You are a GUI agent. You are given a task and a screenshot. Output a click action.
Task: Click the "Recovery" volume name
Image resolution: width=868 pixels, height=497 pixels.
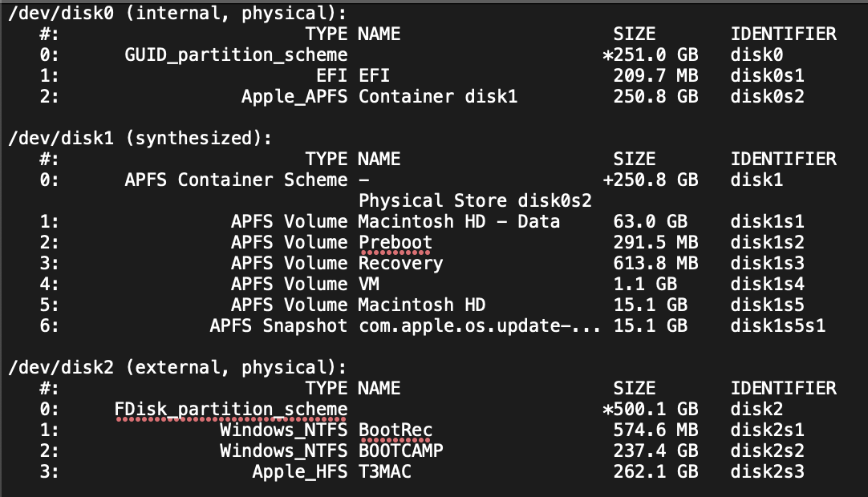tap(401, 264)
